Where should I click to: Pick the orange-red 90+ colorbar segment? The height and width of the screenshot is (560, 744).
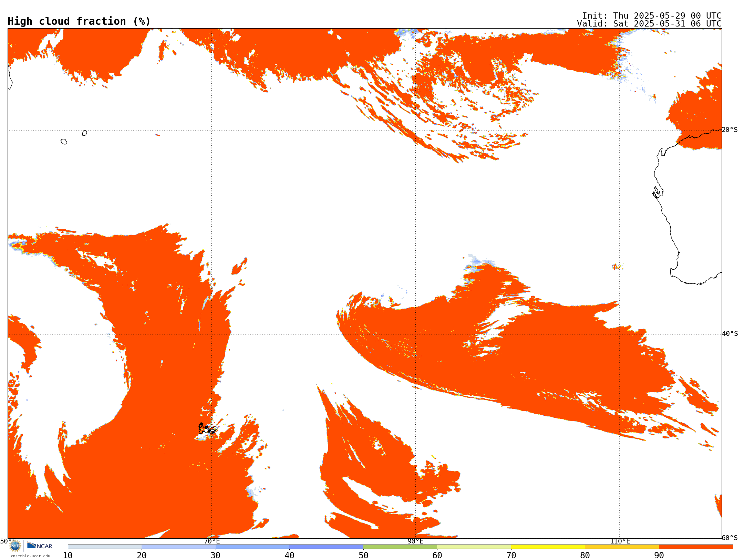[696, 547]
